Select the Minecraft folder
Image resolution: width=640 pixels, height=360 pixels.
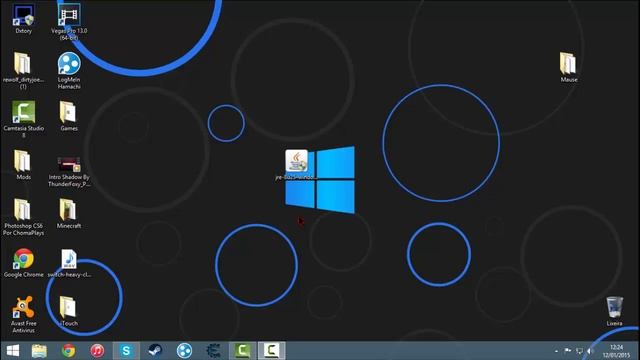[69, 214]
